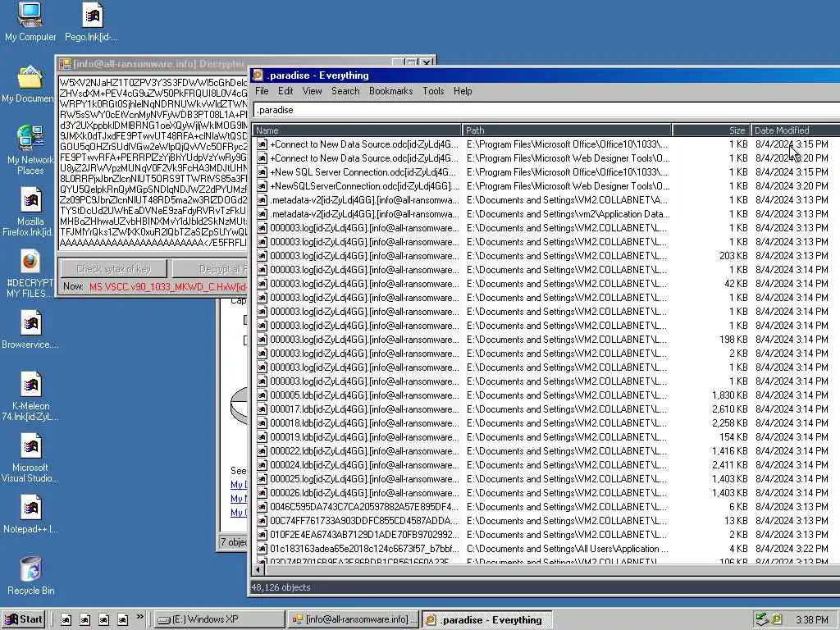Click the 203 KB size cell
This screenshot has height=630, width=840.
point(733,256)
